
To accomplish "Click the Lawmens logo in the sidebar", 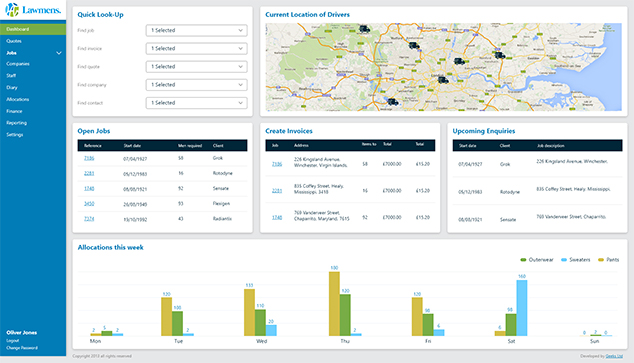I will [x=33, y=10].
